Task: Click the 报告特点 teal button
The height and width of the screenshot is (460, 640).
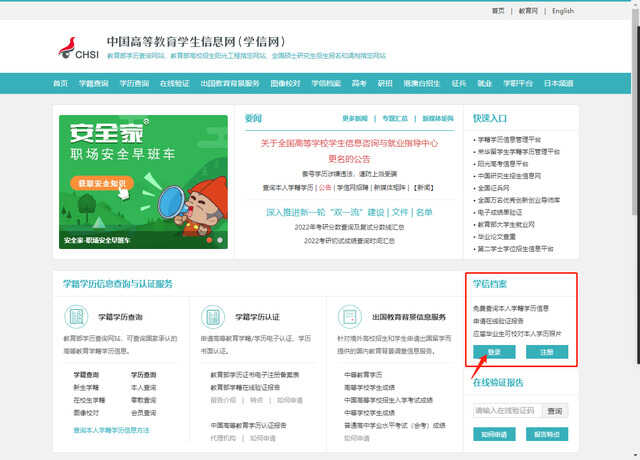Action: click(547, 434)
